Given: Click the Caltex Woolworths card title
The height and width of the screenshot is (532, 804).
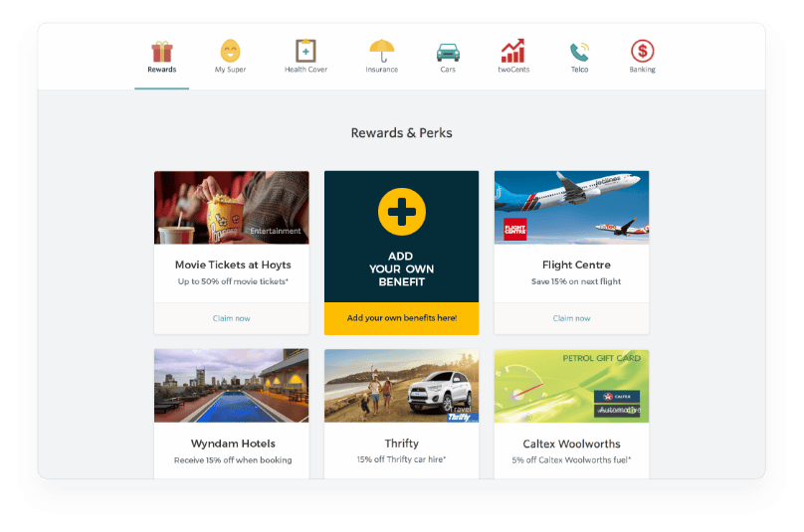Looking at the screenshot, I should (x=572, y=443).
